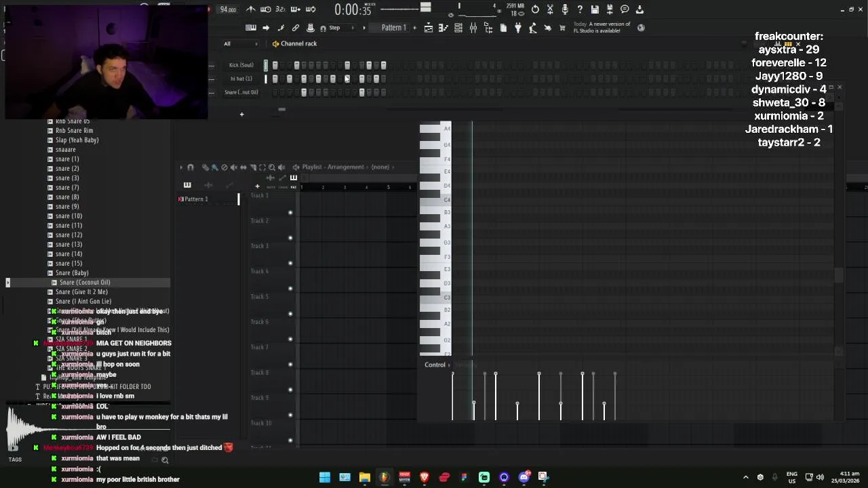Click the tempo 94.000 field
Screen dimensions: 868x488
228,9
